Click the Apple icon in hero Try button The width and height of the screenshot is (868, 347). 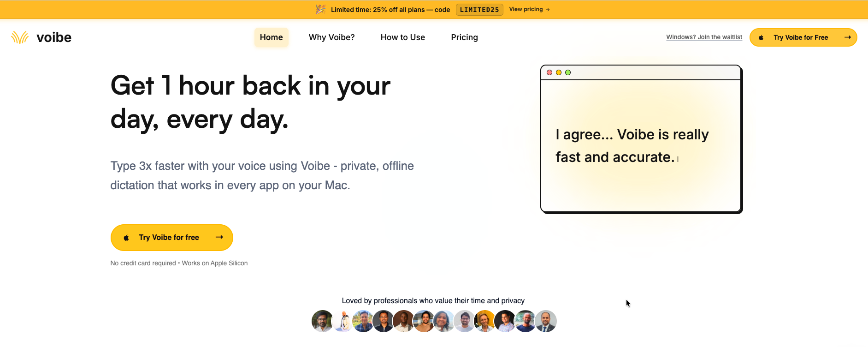click(126, 238)
